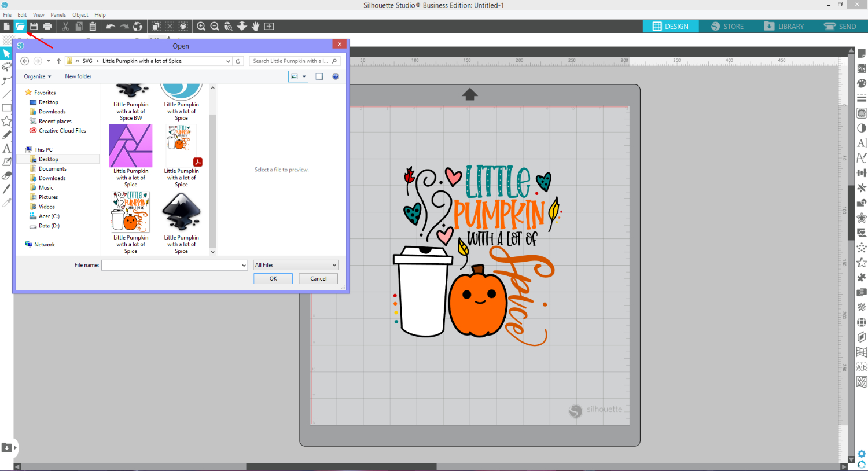Switch to the STORE tab

(x=727, y=26)
